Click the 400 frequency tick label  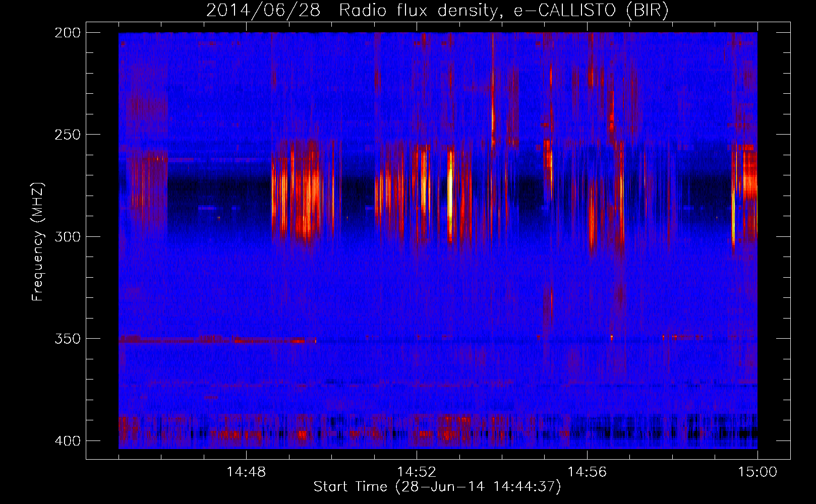pos(68,441)
